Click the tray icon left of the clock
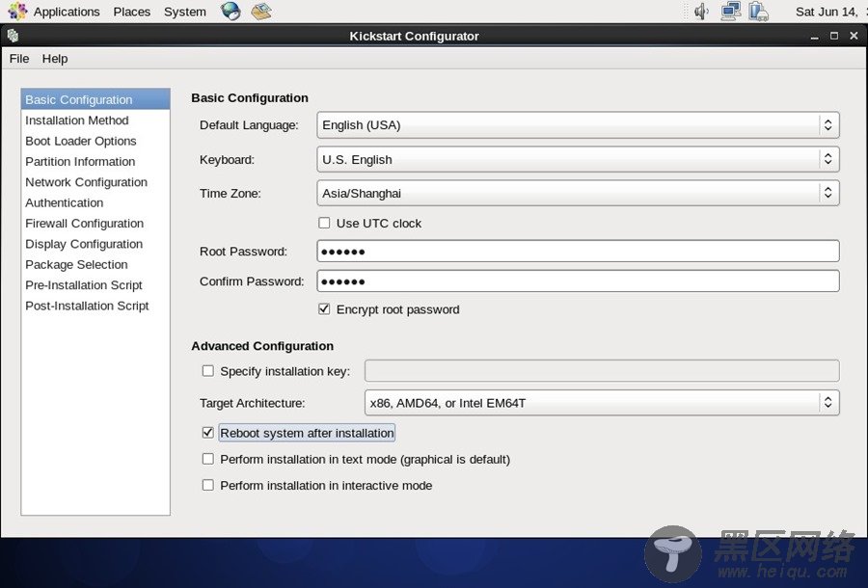The width and height of the screenshot is (868, 588). coord(758,11)
